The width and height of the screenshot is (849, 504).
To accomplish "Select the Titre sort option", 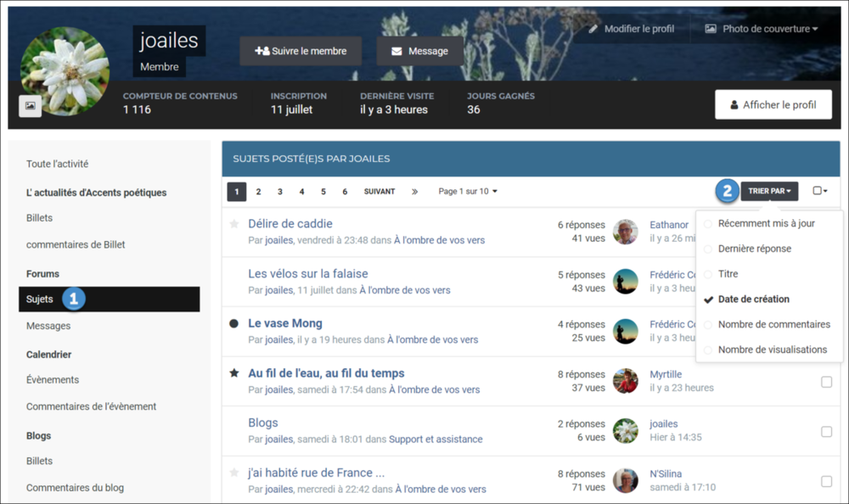I will coord(728,274).
